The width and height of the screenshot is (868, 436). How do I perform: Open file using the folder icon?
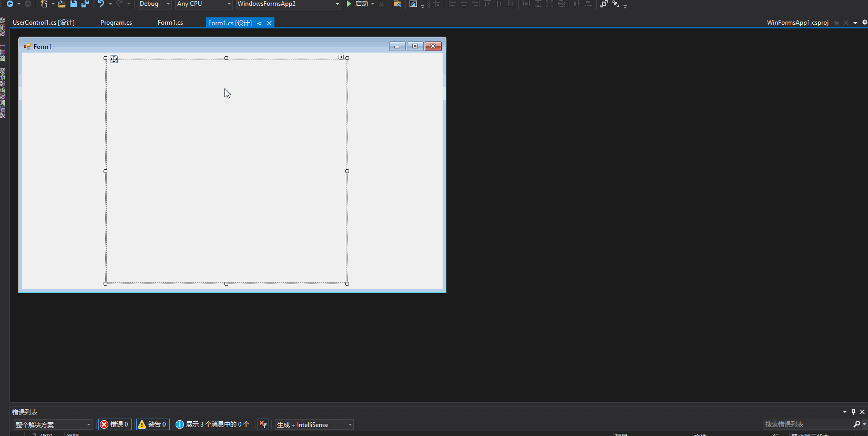click(62, 4)
